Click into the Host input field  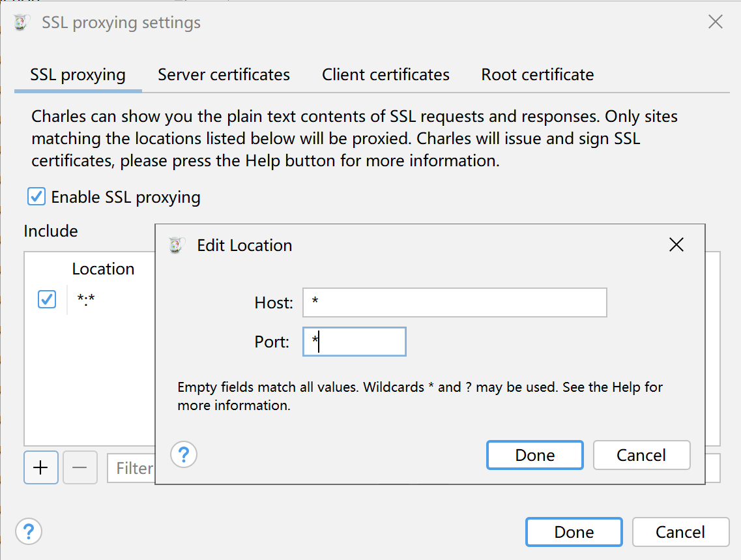[x=455, y=302]
